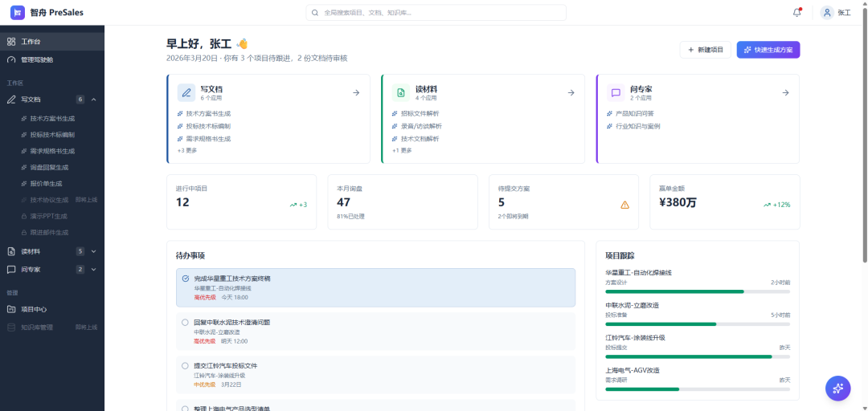Click the 快速生成方案 button
Screen dimensions: 868x411
pyautogui.click(x=768, y=50)
